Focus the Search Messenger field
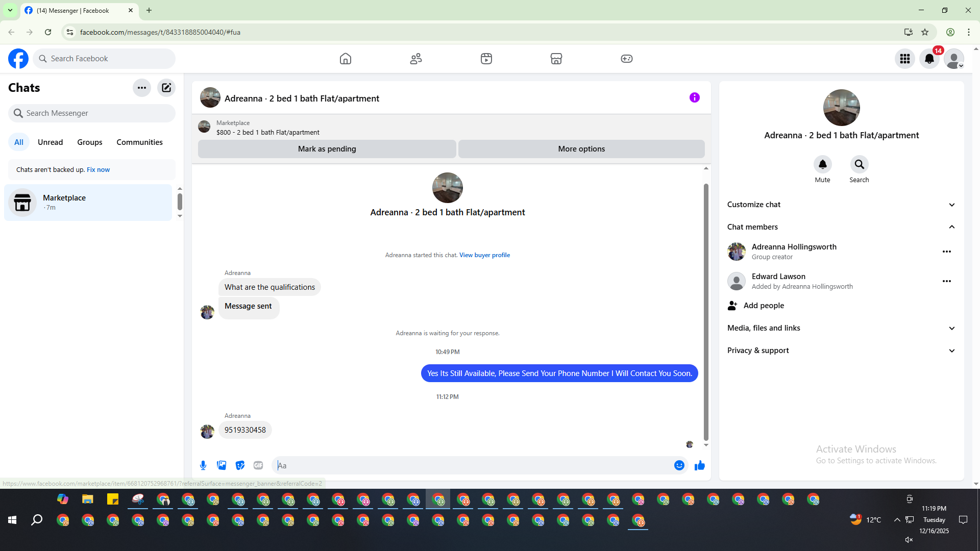980x551 pixels. pyautogui.click(x=92, y=113)
